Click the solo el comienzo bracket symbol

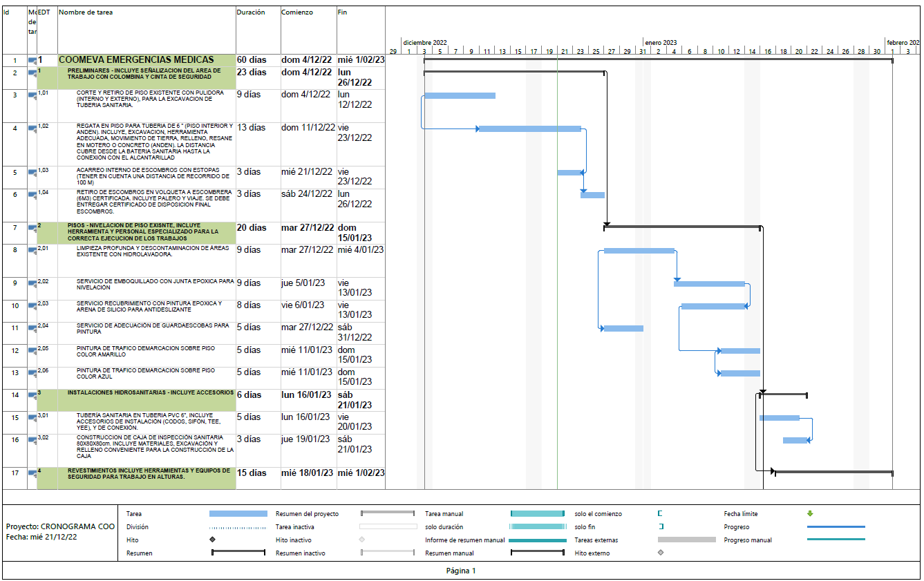(660, 513)
